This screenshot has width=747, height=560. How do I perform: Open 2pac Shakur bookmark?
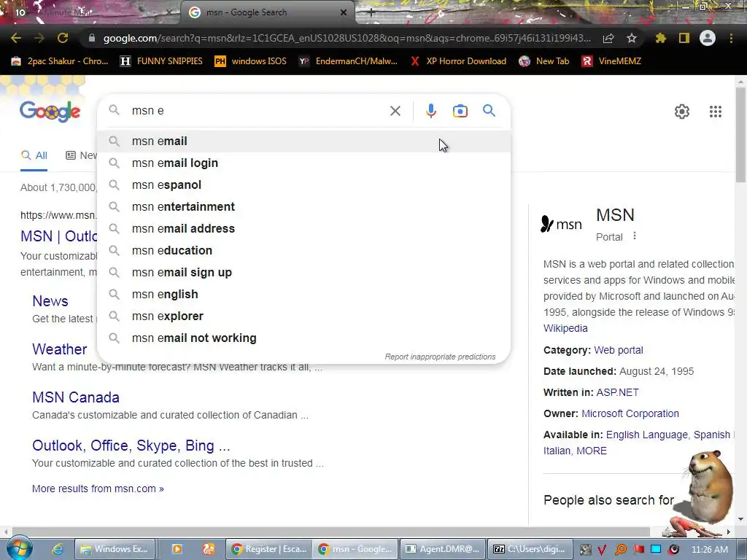point(60,61)
